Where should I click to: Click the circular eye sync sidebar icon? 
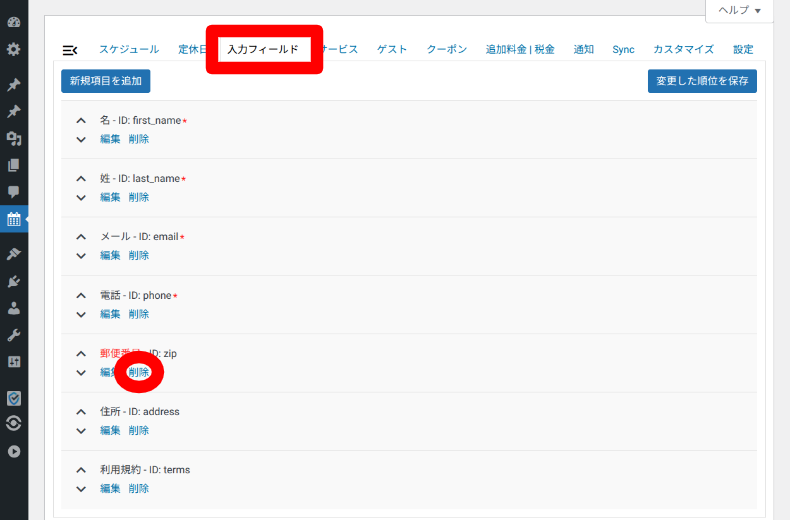14,423
